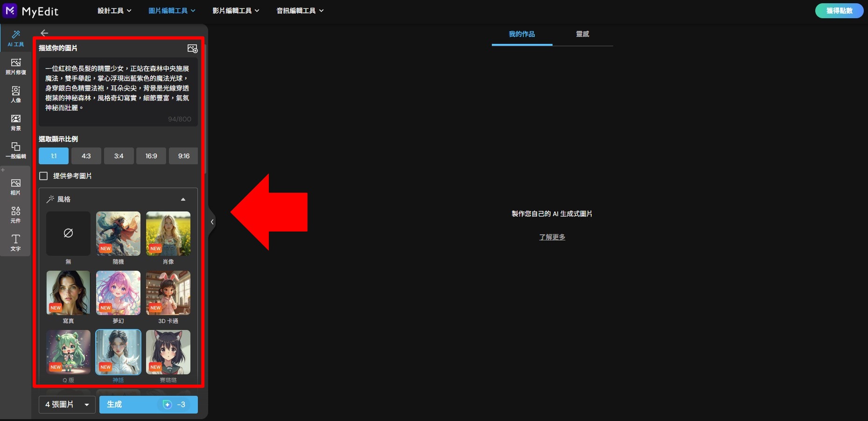The height and width of the screenshot is (421, 868).
Task: Switch to the 我的作品 tab
Action: pyautogui.click(x=522, y=34)
